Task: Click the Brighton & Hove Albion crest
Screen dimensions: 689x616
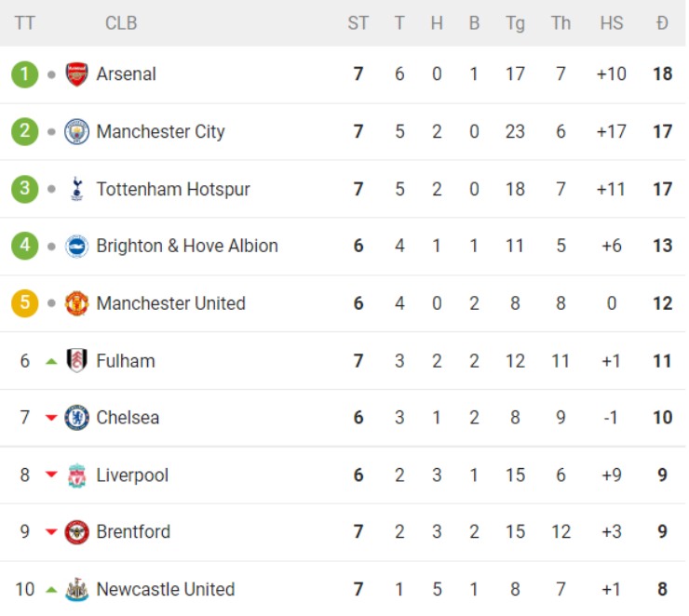Action: pos(76,247)
